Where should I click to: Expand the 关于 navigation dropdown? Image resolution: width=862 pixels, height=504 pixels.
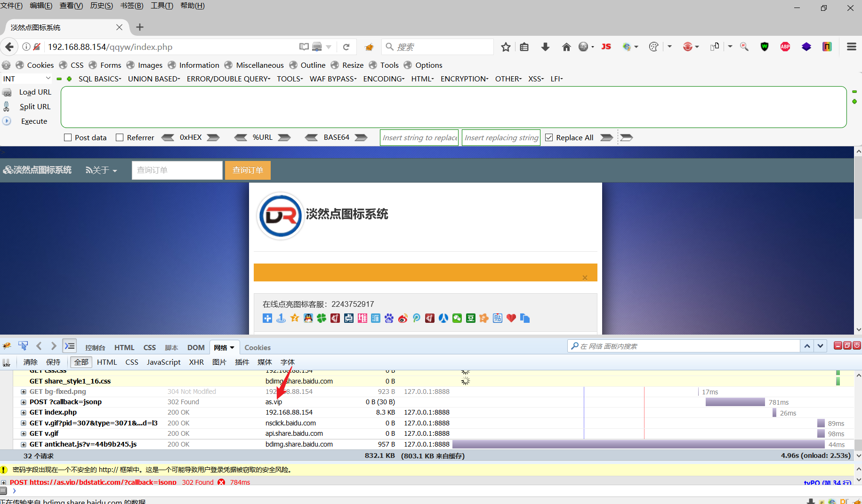coord(101,170)
